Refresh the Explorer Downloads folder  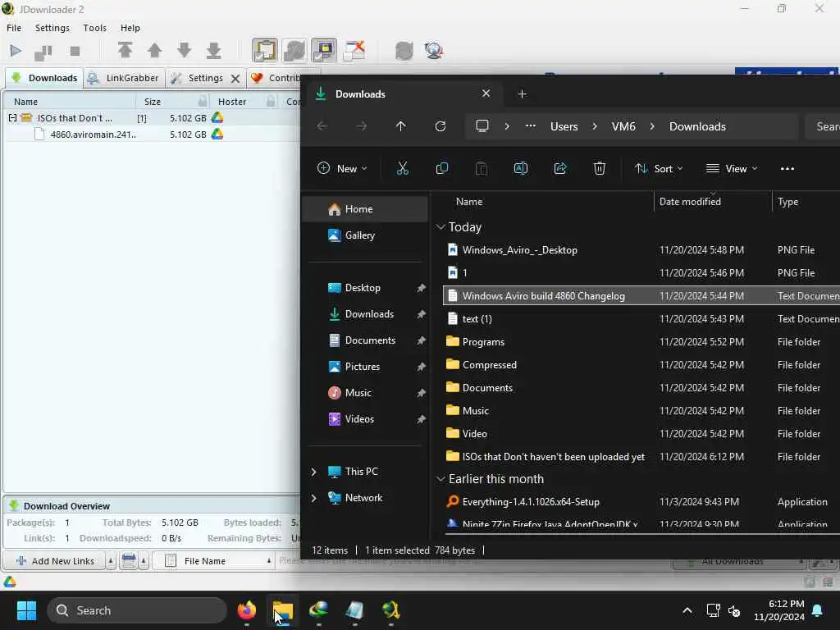click(441, 126)
